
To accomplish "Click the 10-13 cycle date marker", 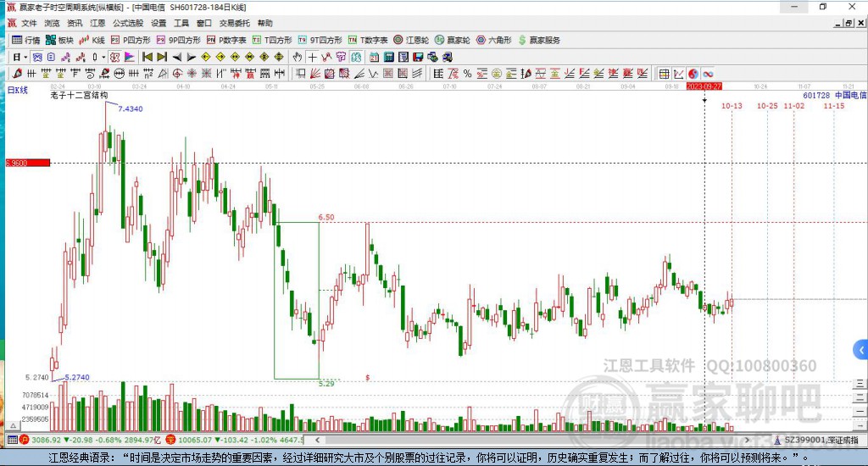I will coord(732,106).
